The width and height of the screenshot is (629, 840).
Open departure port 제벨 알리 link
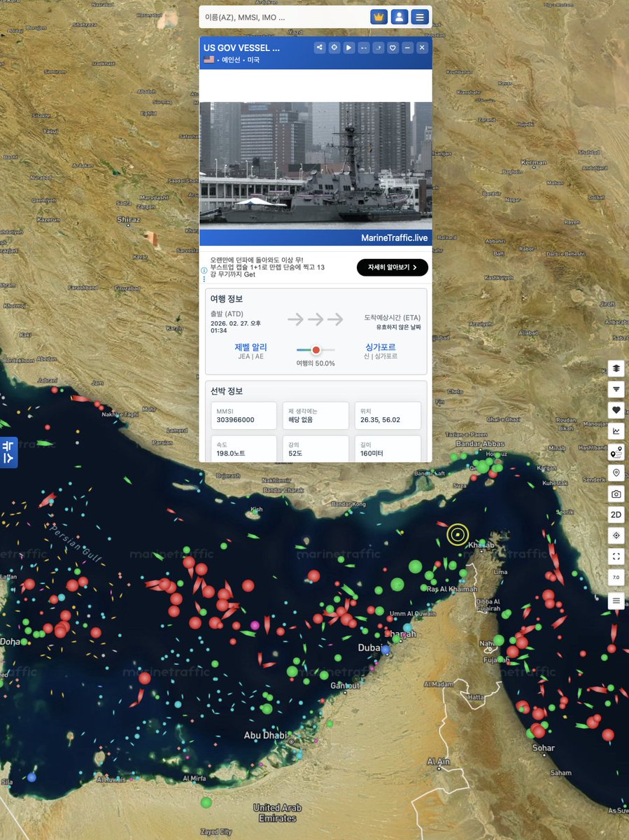[250, 347]
